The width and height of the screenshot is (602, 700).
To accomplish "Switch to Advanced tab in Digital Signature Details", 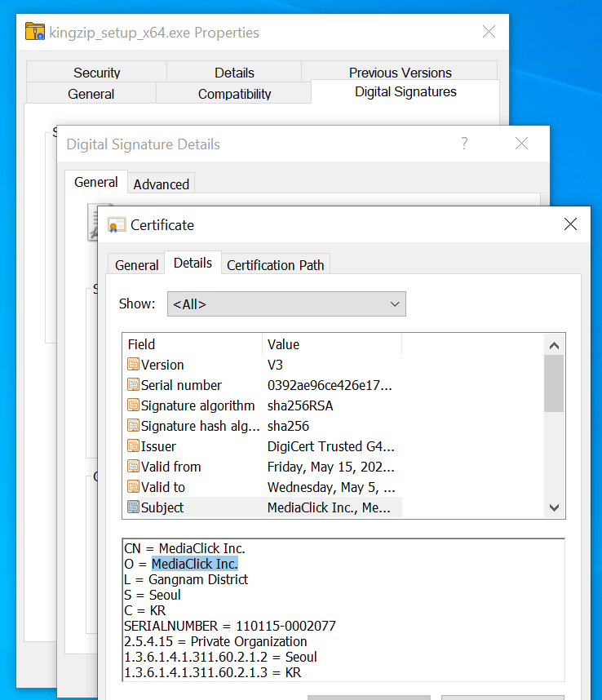I will click(161, 184).
